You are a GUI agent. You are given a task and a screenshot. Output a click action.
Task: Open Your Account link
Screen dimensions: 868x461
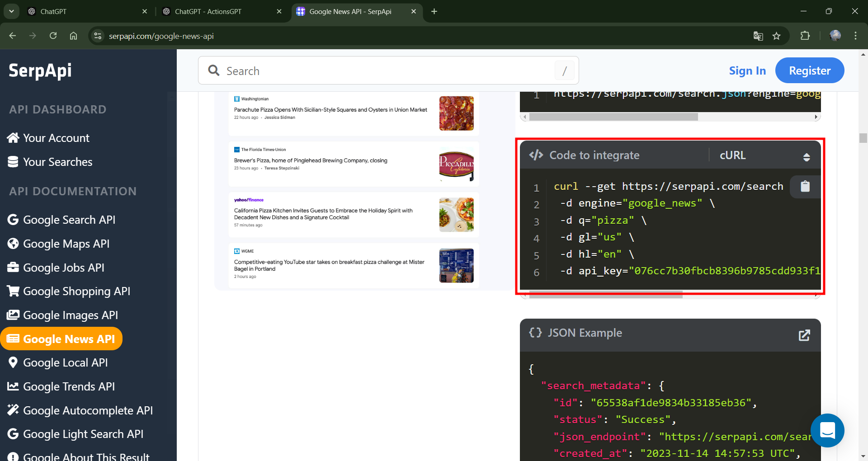[57, 138]
